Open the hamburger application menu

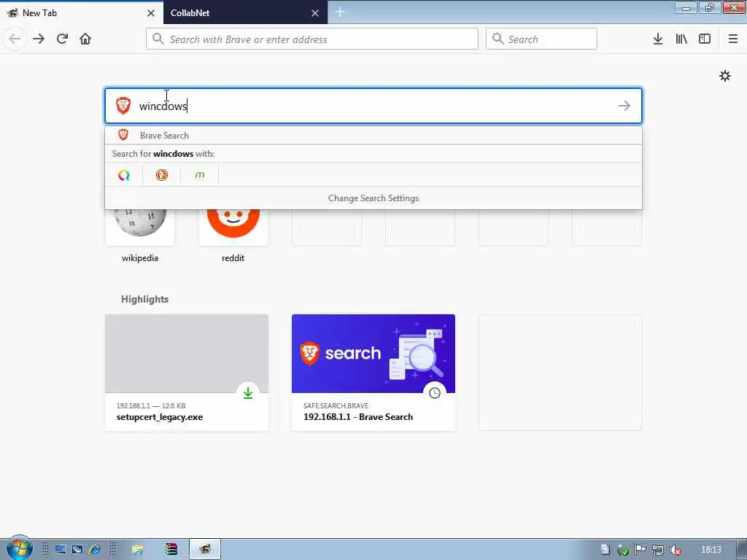pyautogui.click(x=733, y=39)
